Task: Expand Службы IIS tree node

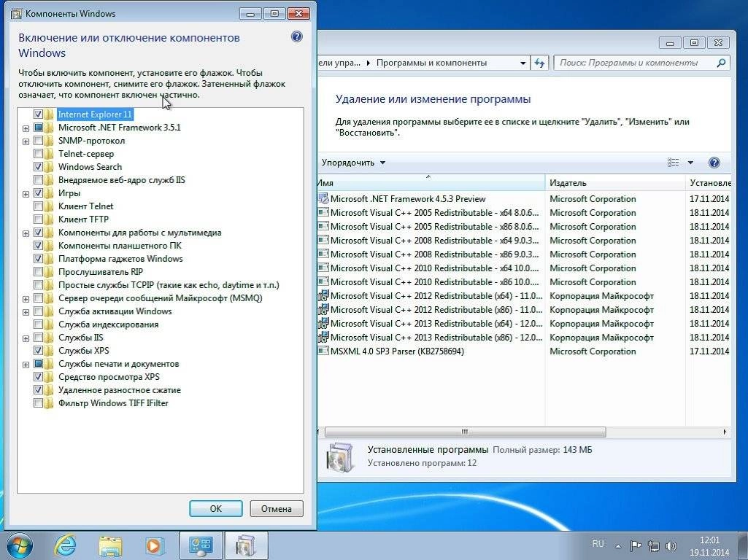Action: [26, 338]
